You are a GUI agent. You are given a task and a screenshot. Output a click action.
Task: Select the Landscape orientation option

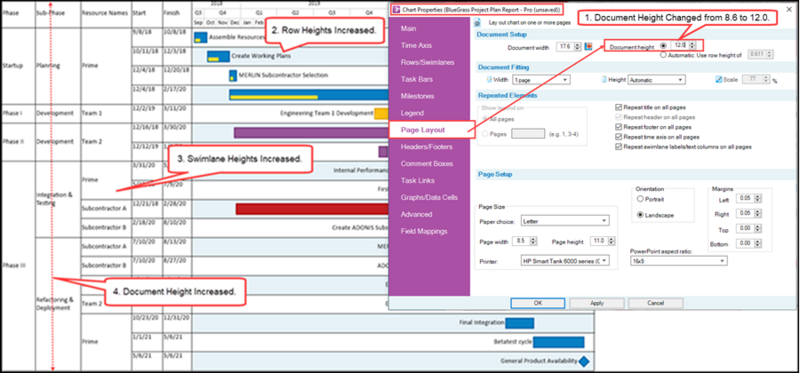coord(640,215)
